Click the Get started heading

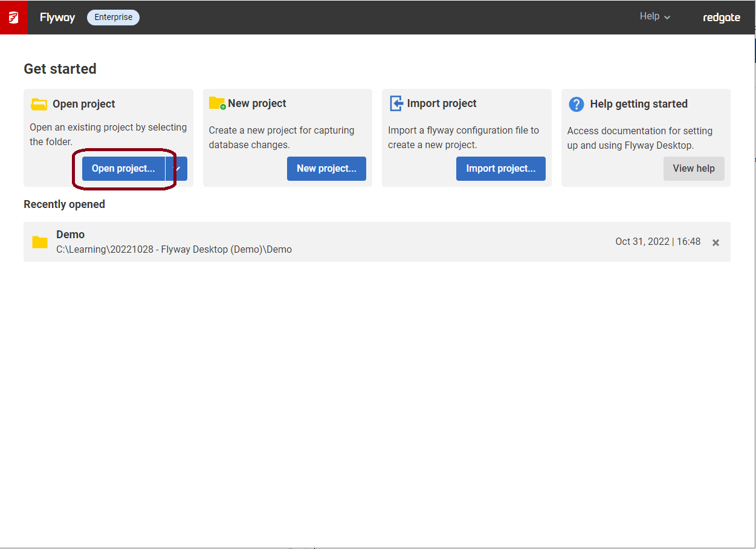(60, 69)
